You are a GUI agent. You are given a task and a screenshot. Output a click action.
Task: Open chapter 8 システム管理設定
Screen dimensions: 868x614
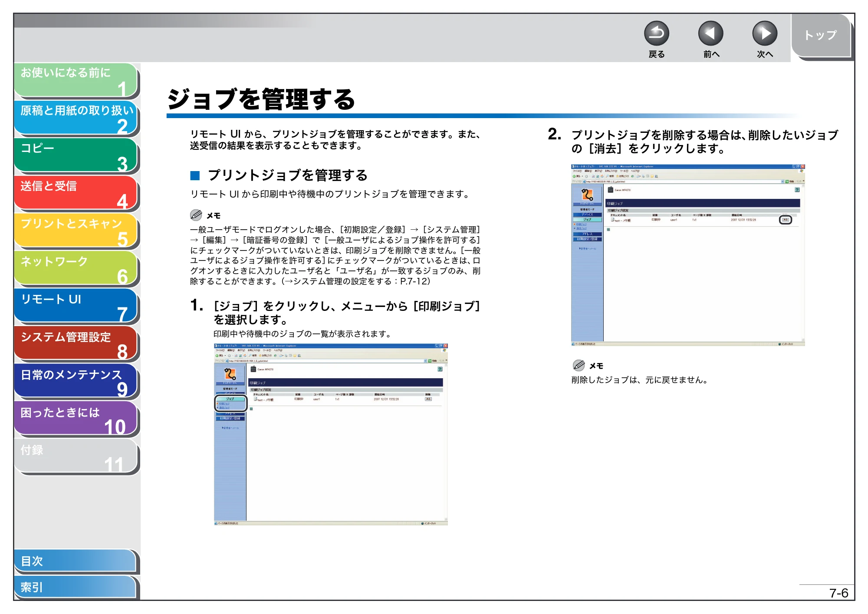pos(76,344)
